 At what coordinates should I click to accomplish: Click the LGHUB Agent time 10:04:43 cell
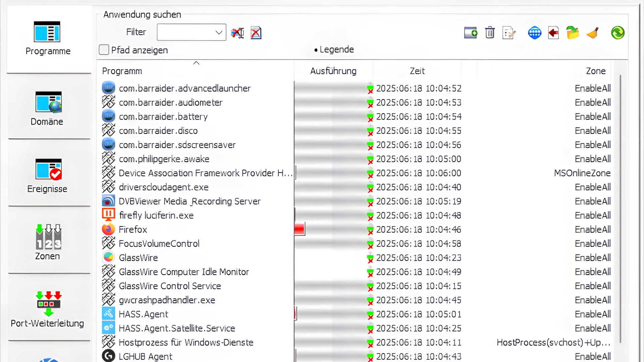point(419,356)
